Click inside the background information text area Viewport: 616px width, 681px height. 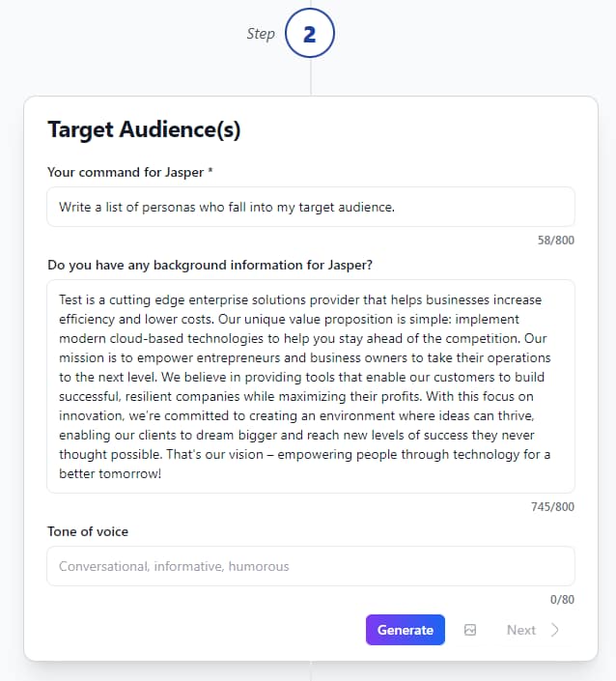tap(310, 386)
